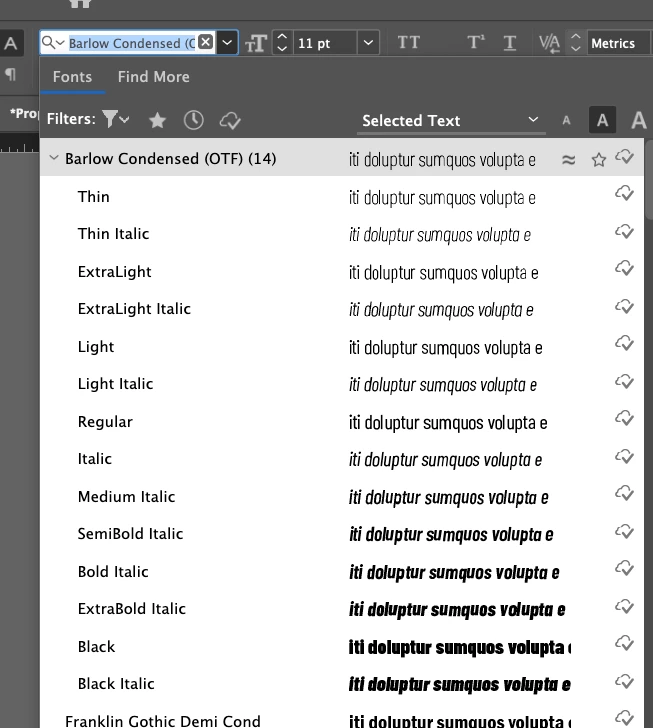
Task: Click activated cloud icon for Barlow Condensed
Action: [625, 157]
